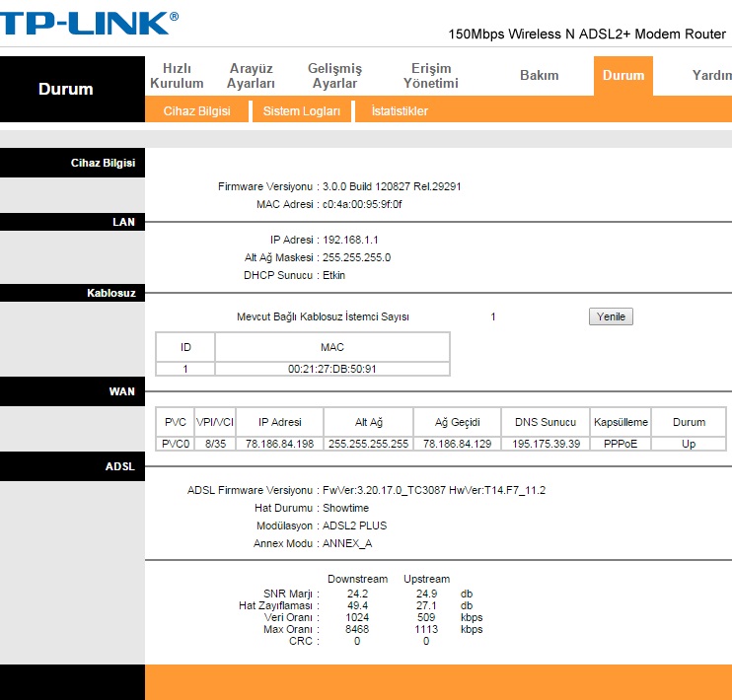The image size is (732, 700).
Task: Click the LAN sidebar section label
Action: tap(123, 222)
